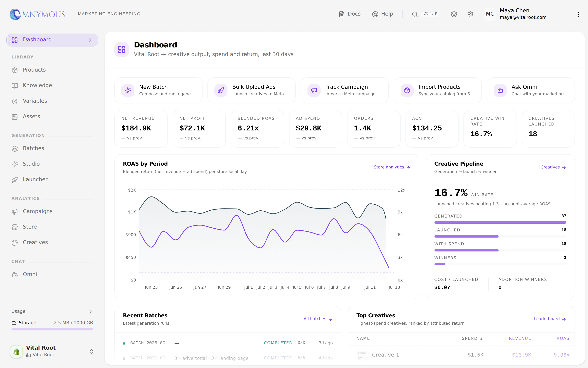Viewport: 588px width, 368px height.
Task: Click the Omni robot icon in sidebar
Action: point(15,275)
